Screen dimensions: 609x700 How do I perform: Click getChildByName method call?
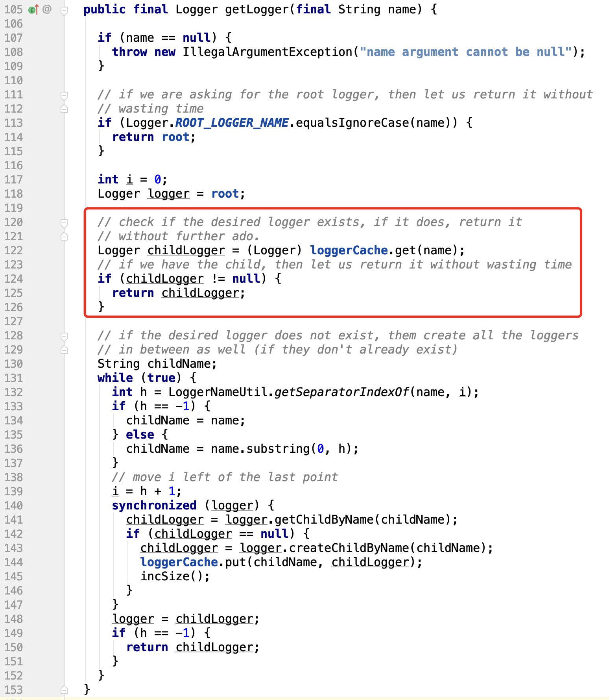[x=324, y=520]
